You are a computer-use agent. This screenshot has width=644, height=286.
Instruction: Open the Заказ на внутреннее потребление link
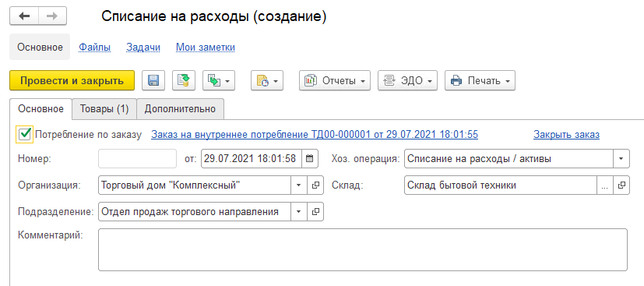click(314, 134)
